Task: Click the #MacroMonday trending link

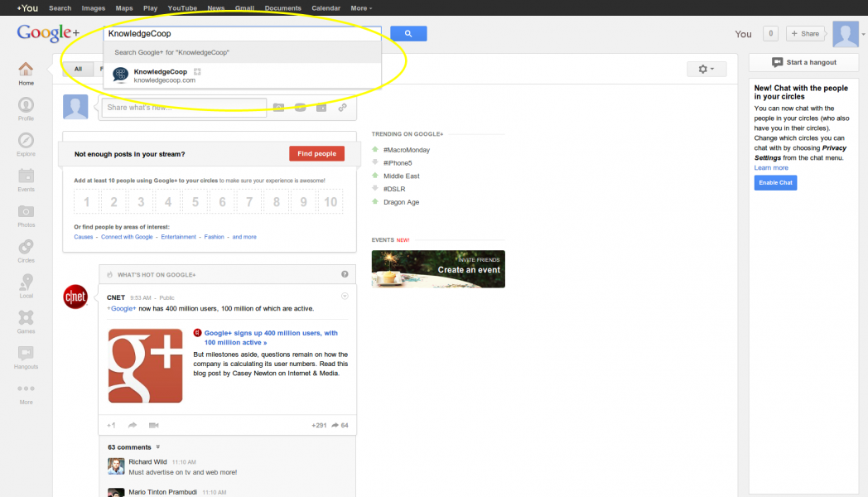Action: (407, 150)
